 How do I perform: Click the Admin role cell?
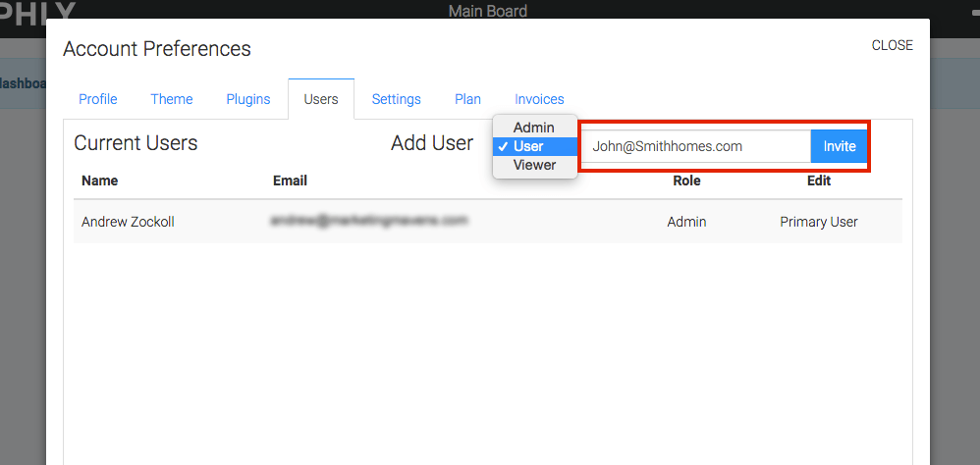pyautogui.click(x=686, y=222)
